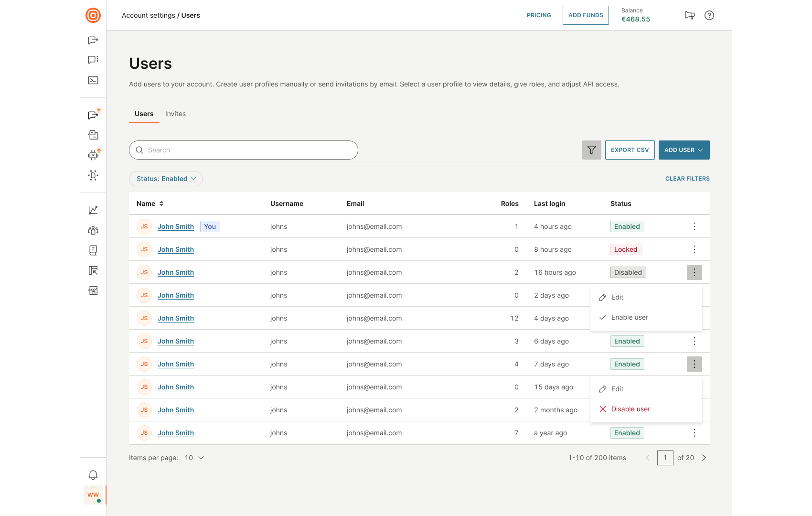Viewport: 812px width, 516px height.
Task: Click the ADD FUNDS button
Action: tap(586, 15)
